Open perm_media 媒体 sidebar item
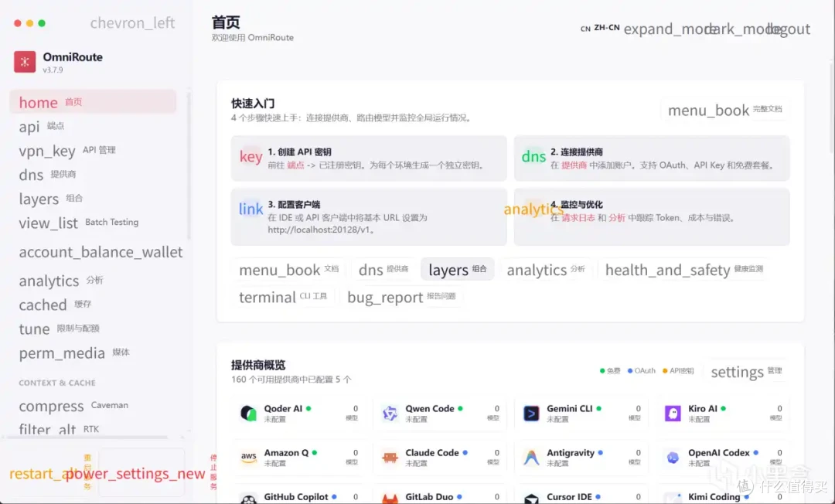 tap(93, 352)
